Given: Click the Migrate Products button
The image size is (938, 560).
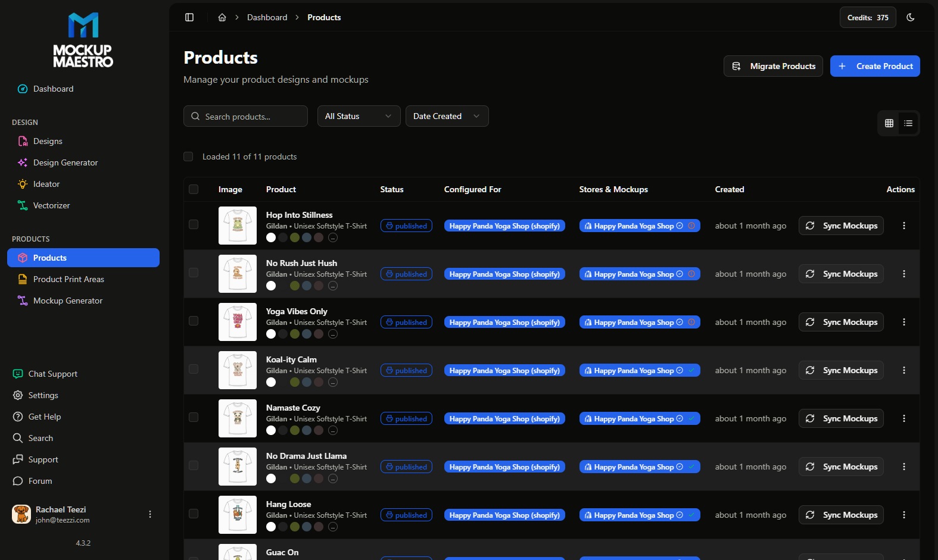Looking at the screenshot, I should pos(773,66).
